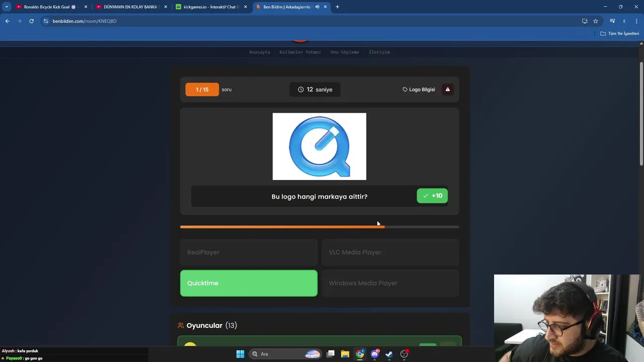Choose the VLC Media Player answer
Screen dimensions: 644x362
[x=390, y=252]
